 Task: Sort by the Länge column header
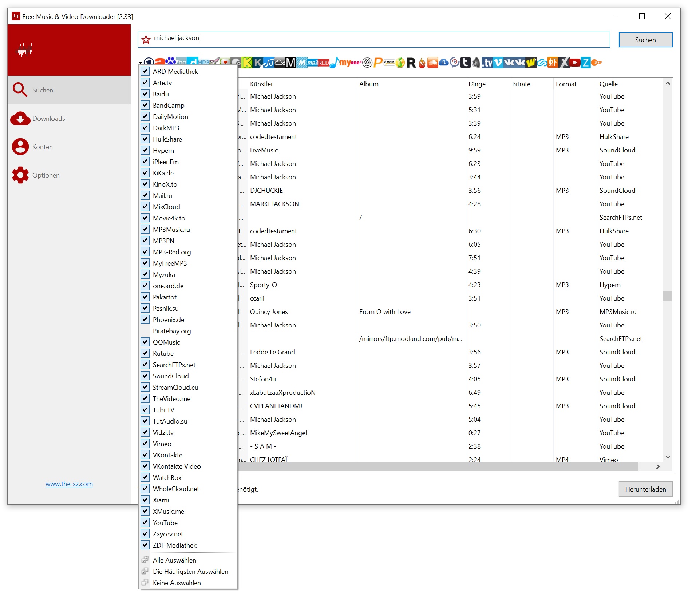(488, 84)
